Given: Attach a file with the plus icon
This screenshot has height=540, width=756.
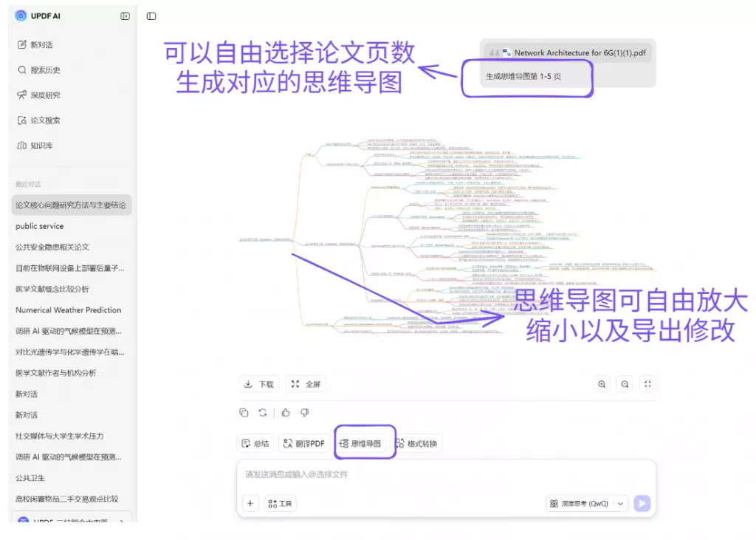Looking at the screenshot, I should [250, 502].
